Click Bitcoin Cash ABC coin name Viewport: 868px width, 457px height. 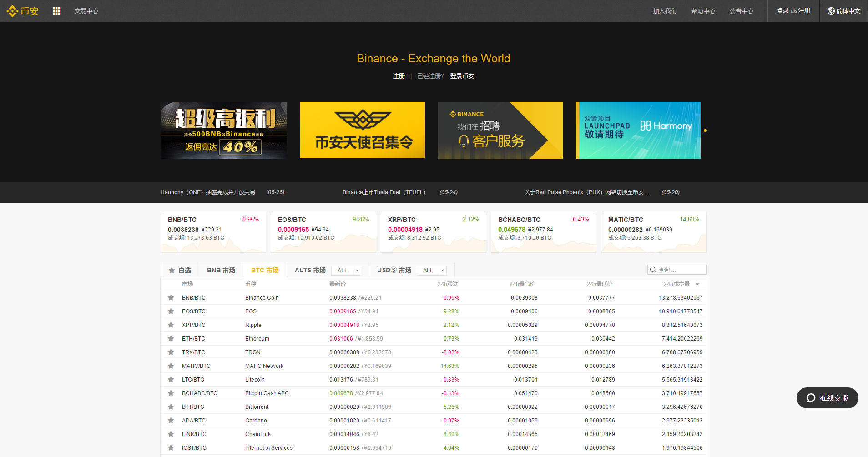click(x=267, y=393)
